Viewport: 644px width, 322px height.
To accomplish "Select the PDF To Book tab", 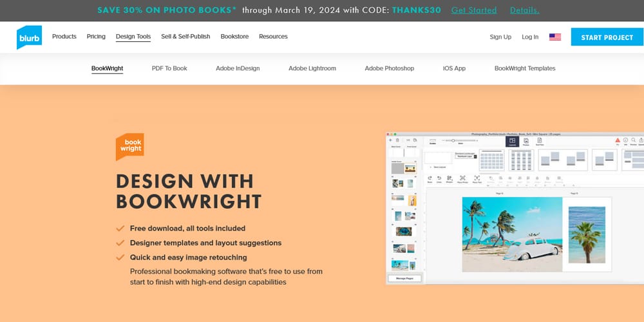I will pyautogui.click(x=169, y=68).
